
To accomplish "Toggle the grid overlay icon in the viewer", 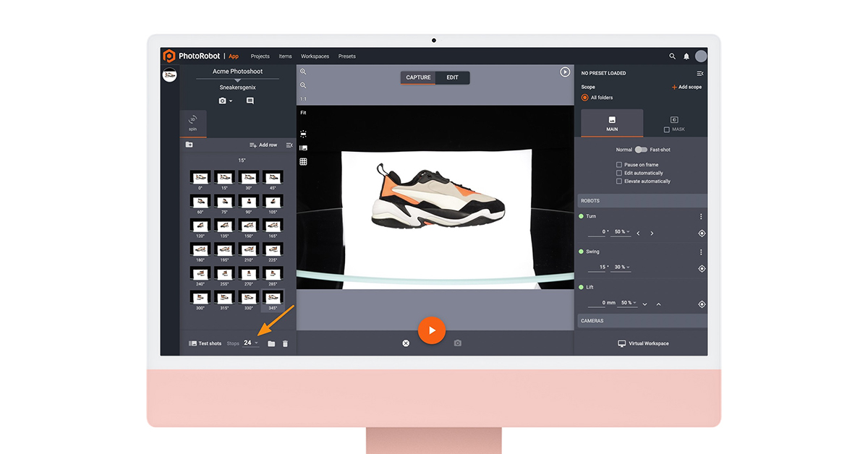I will (303, 162).
